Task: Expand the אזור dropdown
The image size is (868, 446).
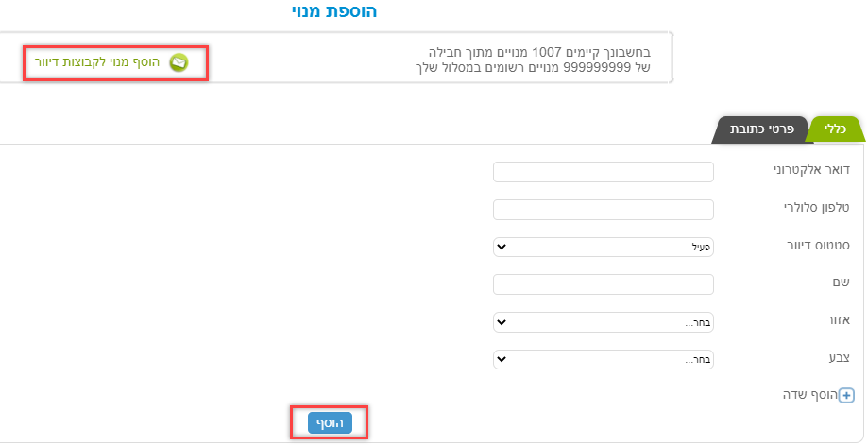Action: tap(604, 322)
